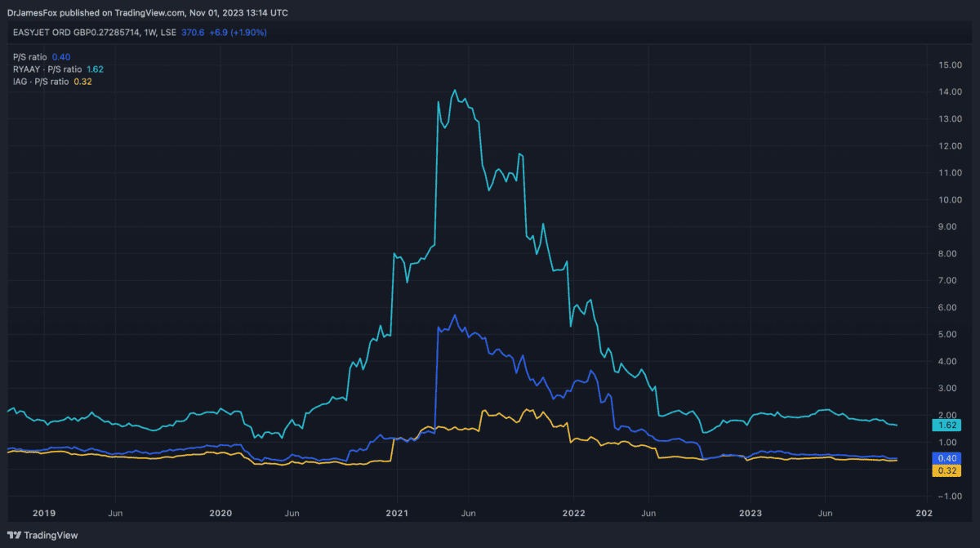Screen dimensions: 980x548
Task: Click the cyan 1.62 price tag
Action: (x=948, y=425)
